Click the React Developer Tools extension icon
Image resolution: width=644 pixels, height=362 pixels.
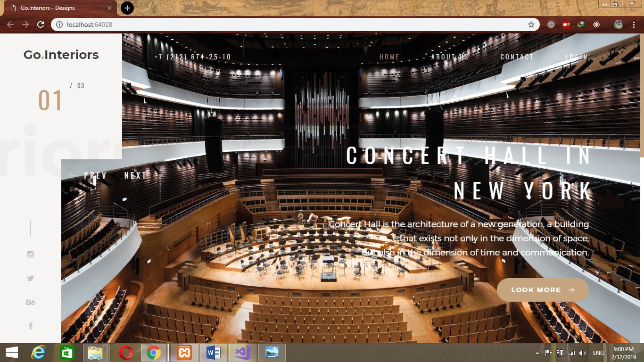click(x=596, y=25)
